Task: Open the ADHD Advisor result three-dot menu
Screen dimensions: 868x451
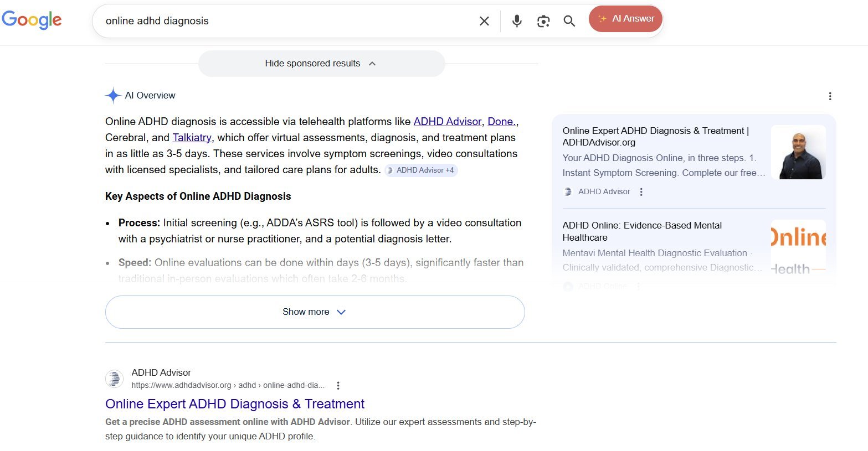Action: coord(338,385)
